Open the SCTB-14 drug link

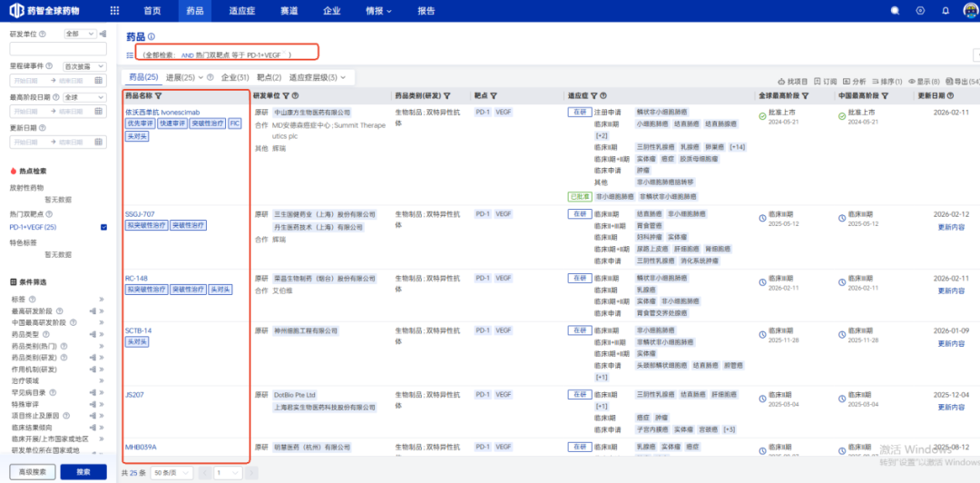(138, 330)
